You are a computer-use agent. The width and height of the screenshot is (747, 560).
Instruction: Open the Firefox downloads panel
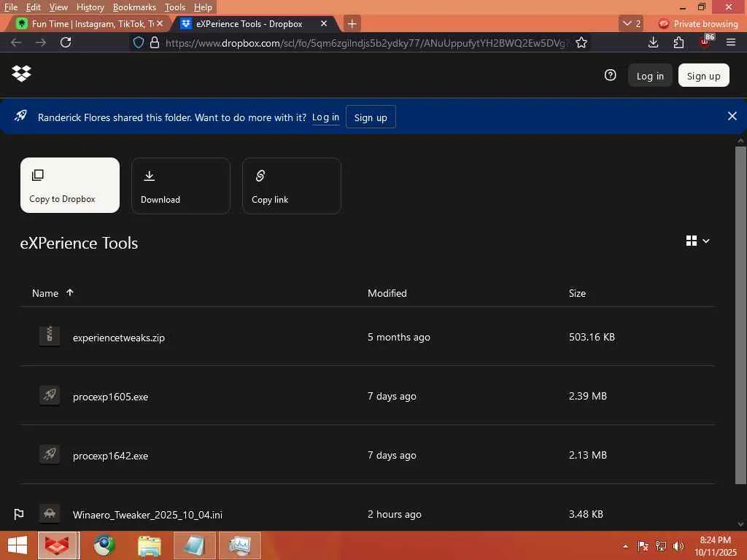pos(653,42)
